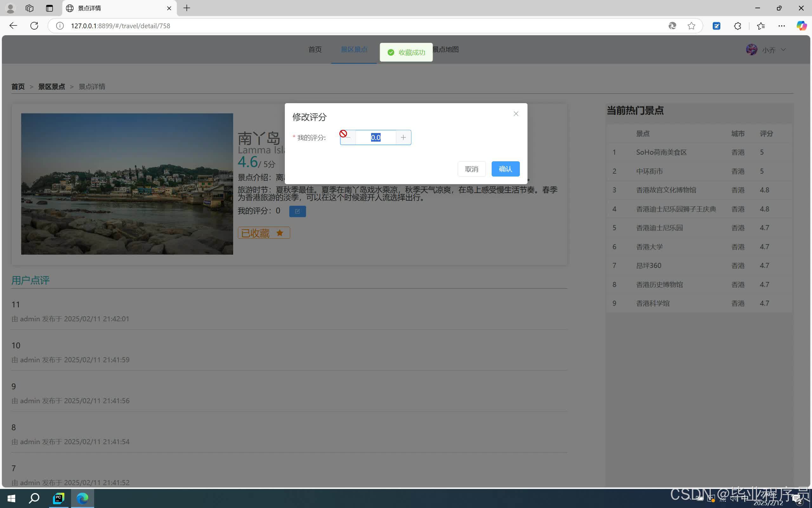The image size is (812, 508).
Task: Click the 城市 column header
Action: pos(738,134)
